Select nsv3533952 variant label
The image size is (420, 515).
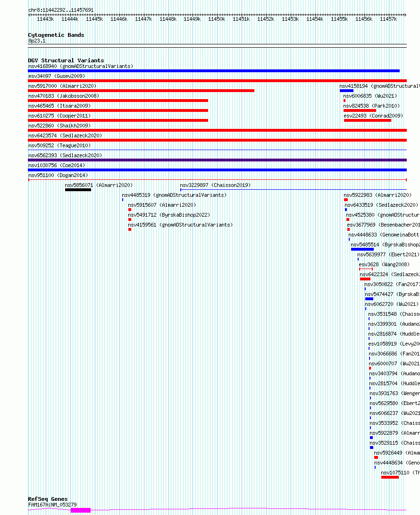(395, 423)
